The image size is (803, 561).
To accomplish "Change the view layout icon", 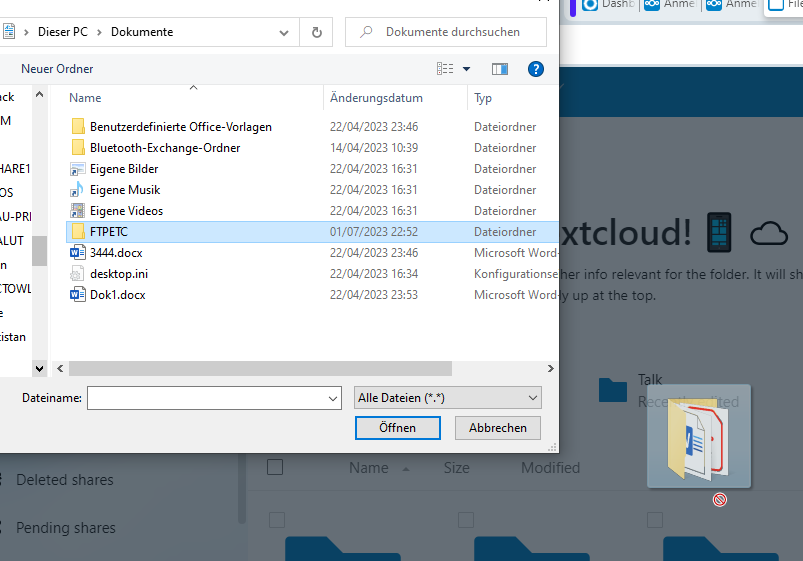I will coord(445,69).
